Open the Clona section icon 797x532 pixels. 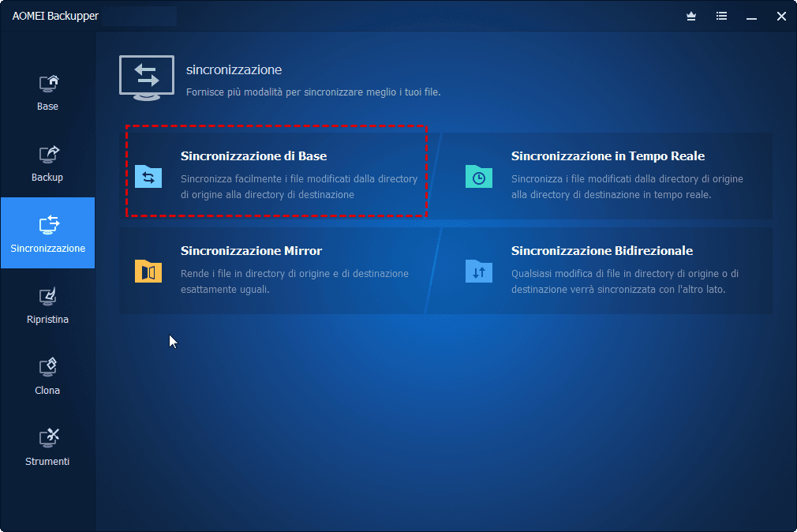tap(48, 367)
